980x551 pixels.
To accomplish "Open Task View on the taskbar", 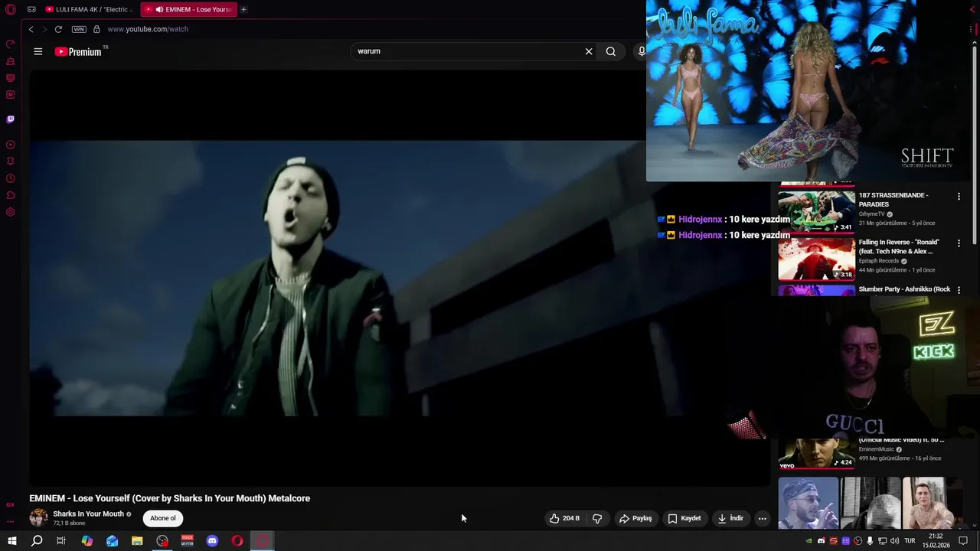I will (x=61, y=541).
